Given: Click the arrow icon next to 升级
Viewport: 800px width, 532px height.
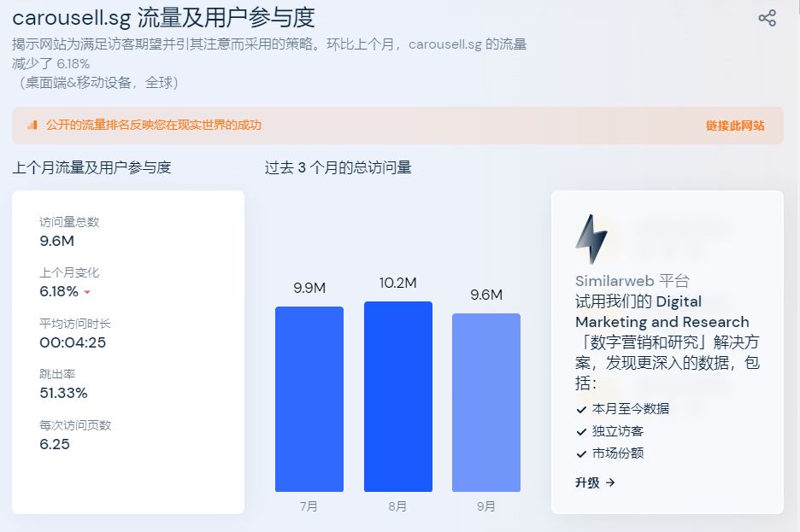Looking at the screenshot, I should coord(609,481).
